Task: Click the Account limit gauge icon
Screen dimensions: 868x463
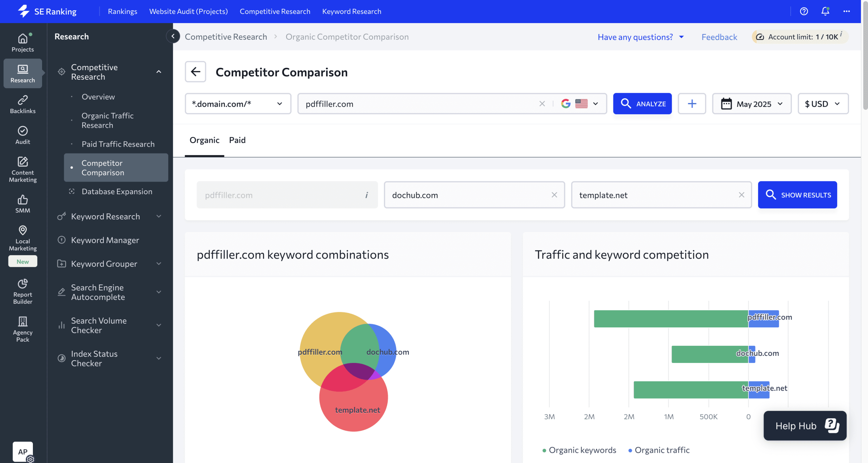Action: click(x=760, y=37)
